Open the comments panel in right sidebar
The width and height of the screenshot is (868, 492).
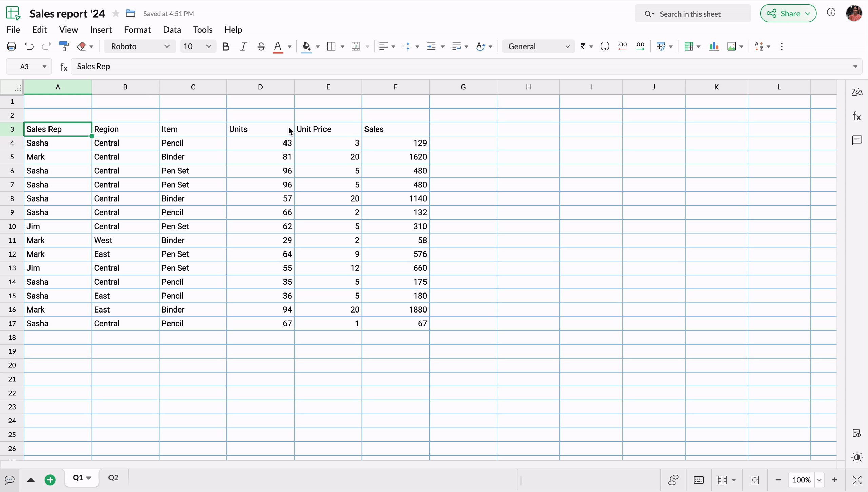856,140
